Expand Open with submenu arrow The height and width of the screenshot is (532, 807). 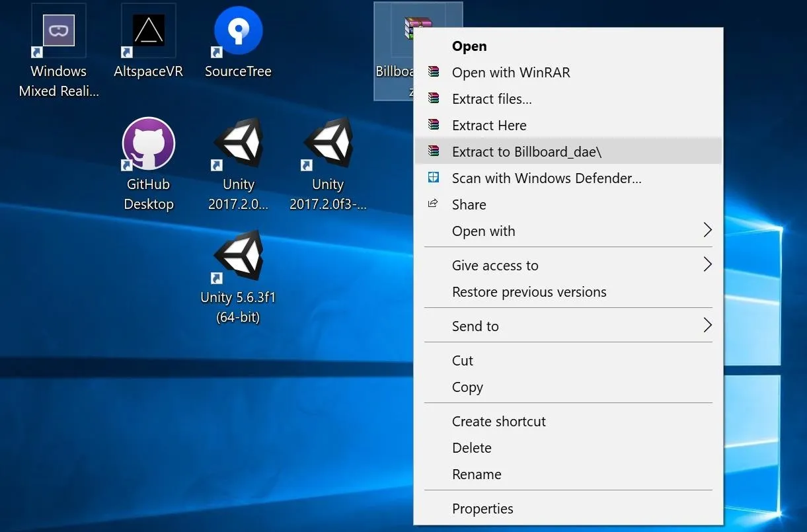(x=708, y=231)
